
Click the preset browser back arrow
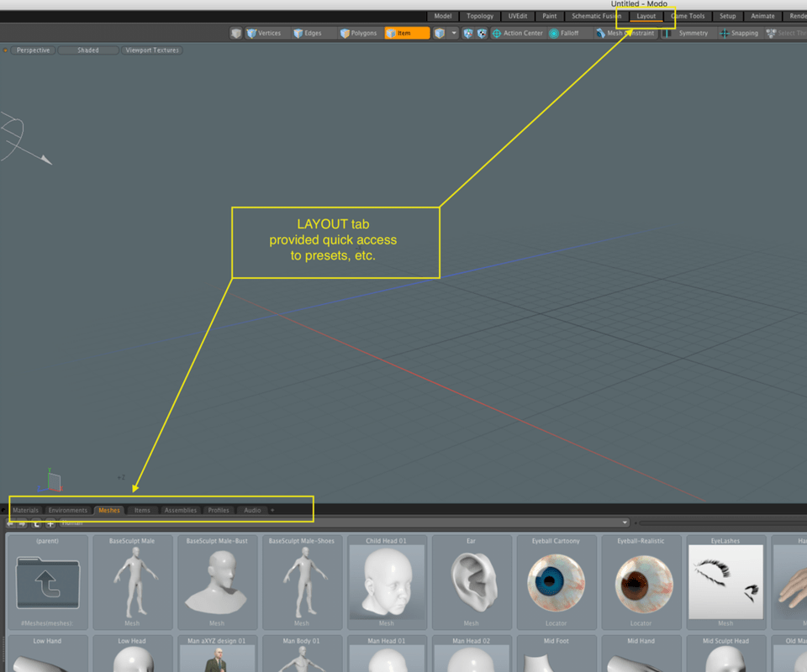point(10,523)
